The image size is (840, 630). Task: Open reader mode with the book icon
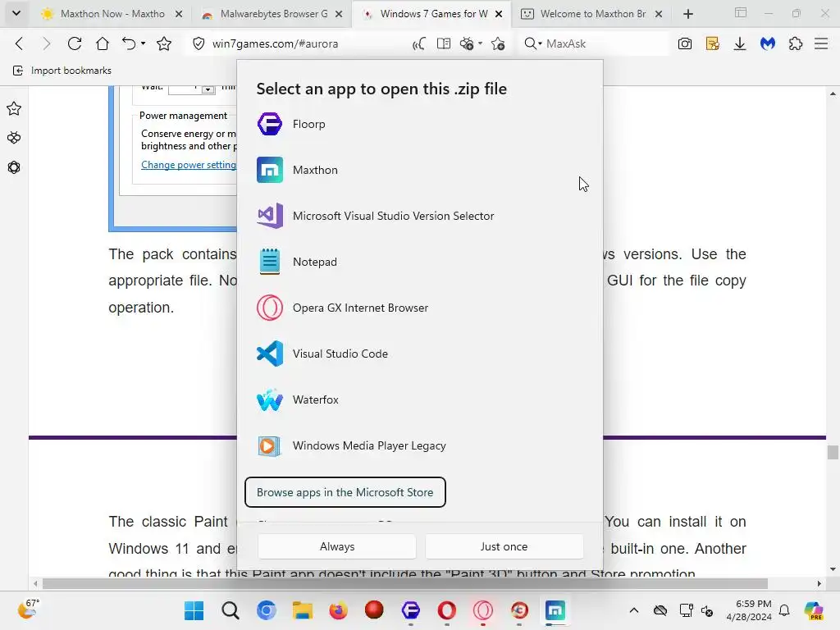click(444, 43)
